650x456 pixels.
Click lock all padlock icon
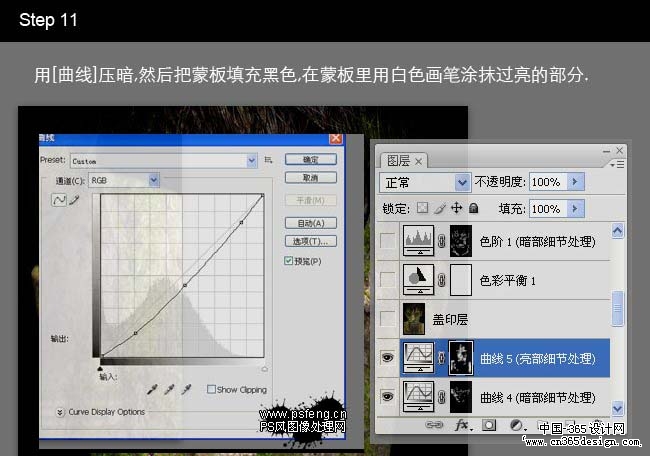[x=473, y=208]
